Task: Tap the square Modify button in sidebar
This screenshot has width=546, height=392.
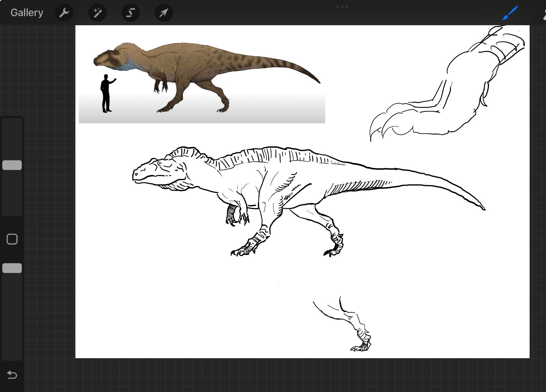Action: [12, 239]
